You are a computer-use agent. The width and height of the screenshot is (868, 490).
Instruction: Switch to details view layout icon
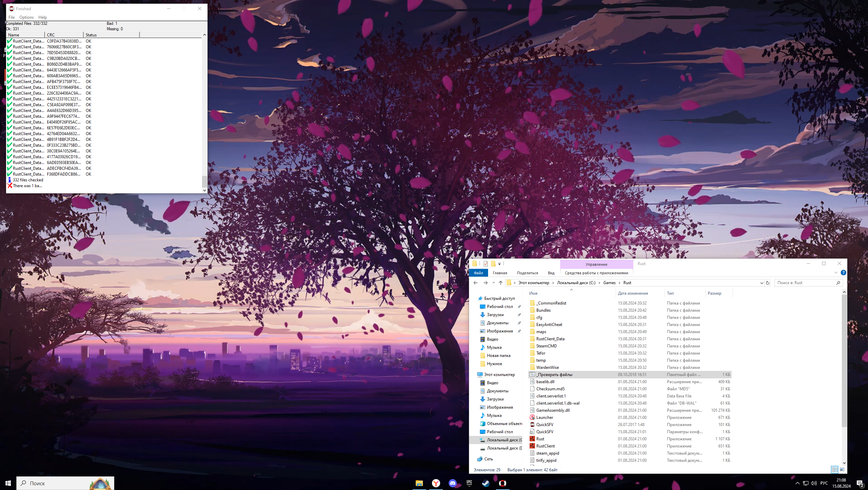coord(835,470)
